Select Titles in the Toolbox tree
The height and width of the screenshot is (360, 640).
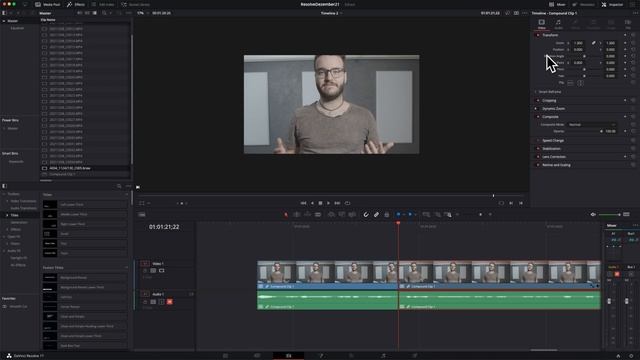pos(15,215)
